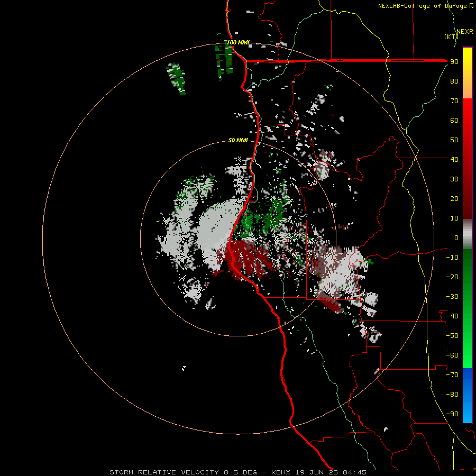Select the -90 value on velocity scale
This screenshot has height=476, width=476.
(x=452, y=414)
